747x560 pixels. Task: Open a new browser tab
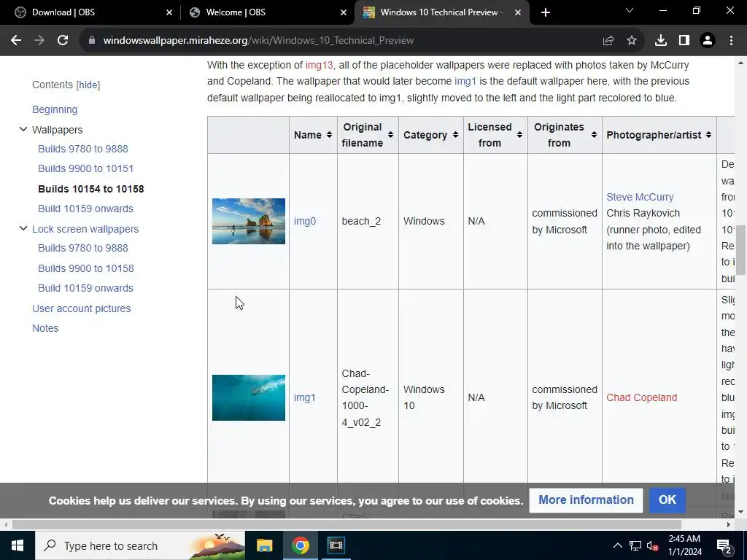(x=546, y=12)
